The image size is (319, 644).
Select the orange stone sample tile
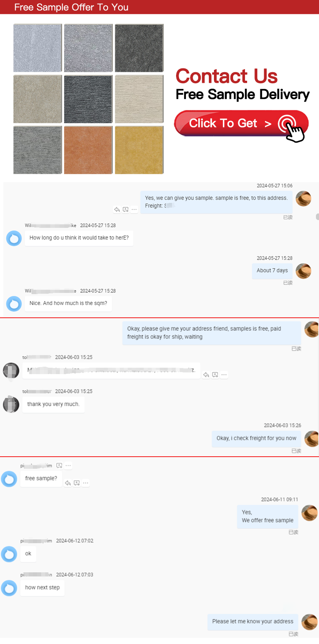point(88,150)
